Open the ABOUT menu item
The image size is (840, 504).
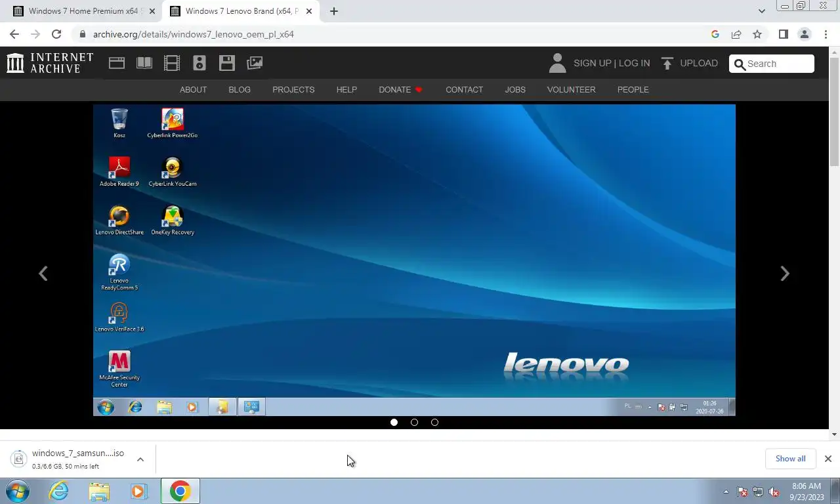(x=193, y=90)
